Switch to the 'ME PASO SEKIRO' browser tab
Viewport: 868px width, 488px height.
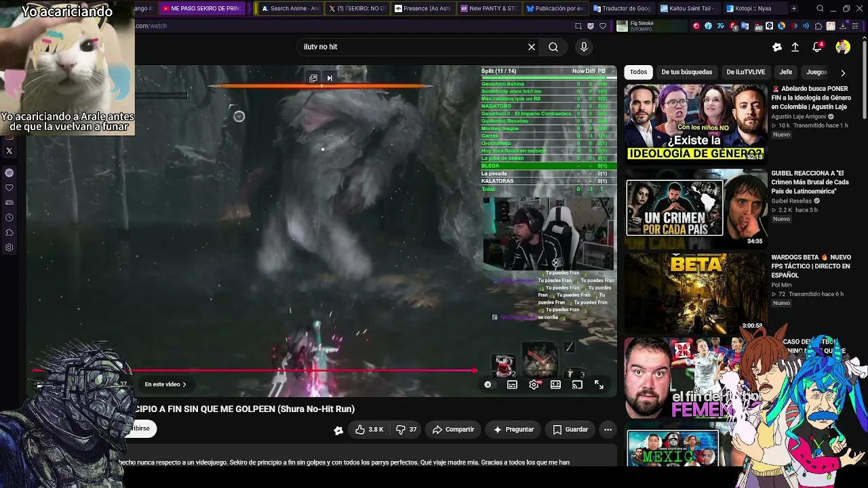click(x=201, y=8)
